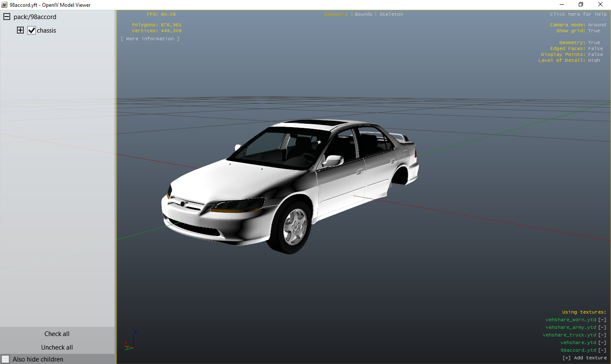The height and width of the screenshot is (364, 611).
Task: Change Camera mode from Around
Action: 597,24
